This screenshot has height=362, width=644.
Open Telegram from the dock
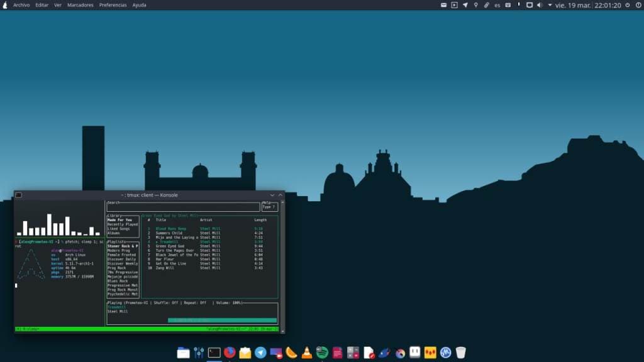(x=260, y=353)
